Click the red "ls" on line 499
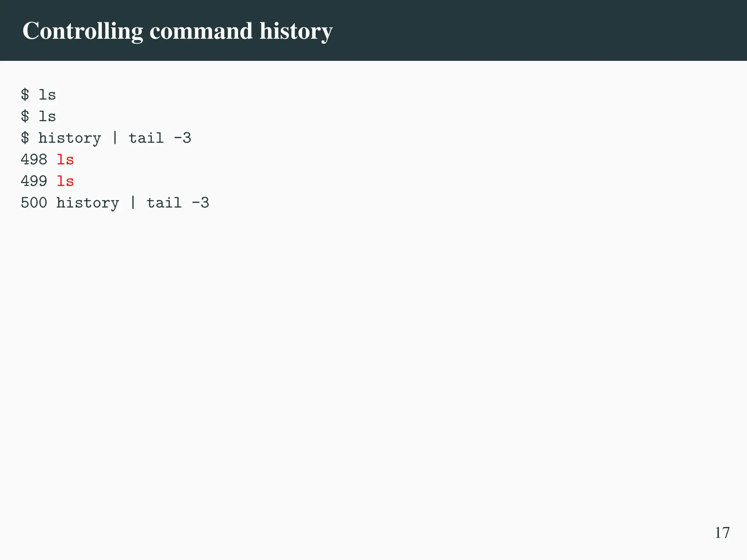This screenshot has height=560, width=747. [65, 181]
